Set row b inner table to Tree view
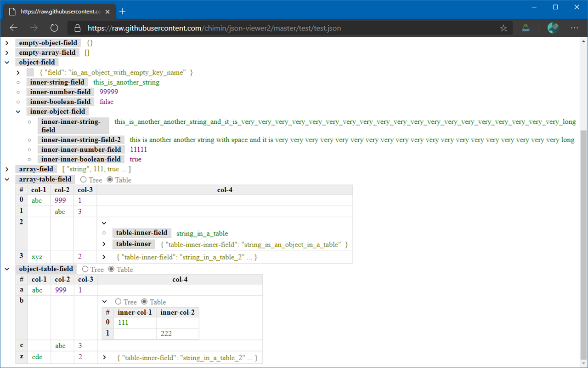Image resolution: width=588 pixels, height=368 pixels. coord(118,302)
